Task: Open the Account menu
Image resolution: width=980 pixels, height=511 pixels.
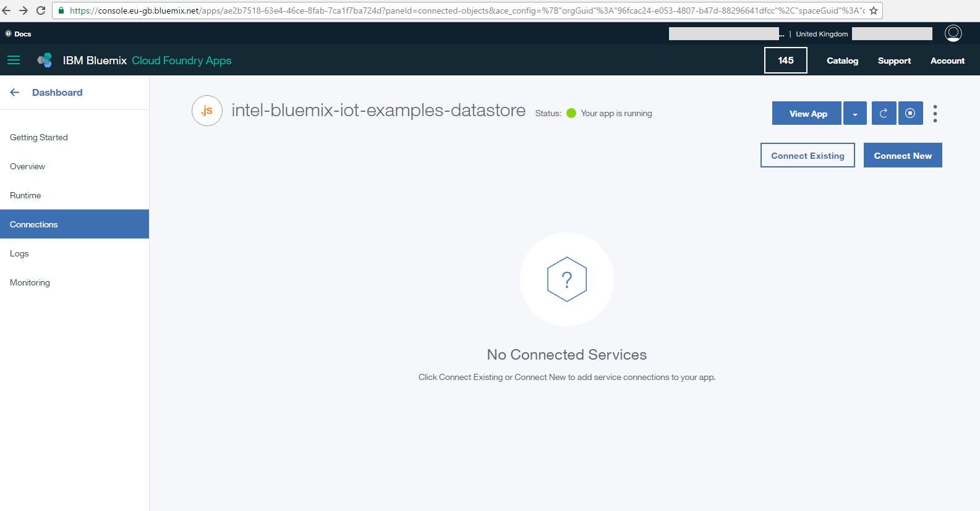Action: [947, 61]
